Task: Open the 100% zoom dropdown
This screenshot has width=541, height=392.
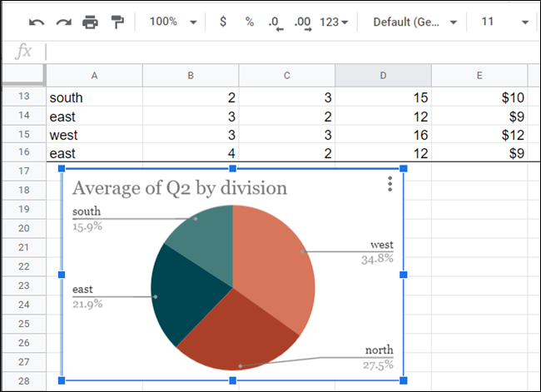Action: click(x=173, y=22)
